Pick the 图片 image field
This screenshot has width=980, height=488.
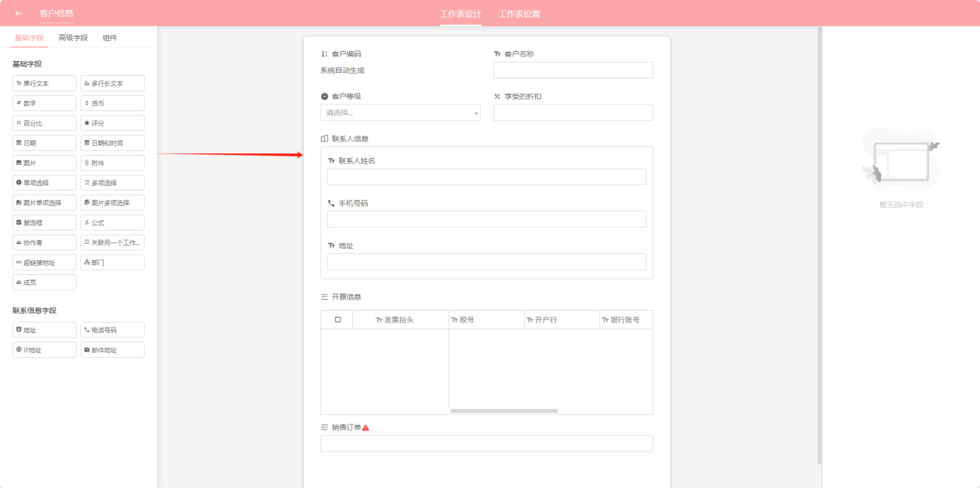tap(44, 163)
